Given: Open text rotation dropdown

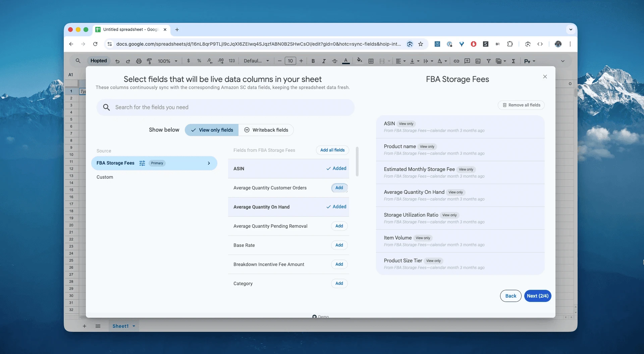Looking at the screenshot, I should pos(442,61).
